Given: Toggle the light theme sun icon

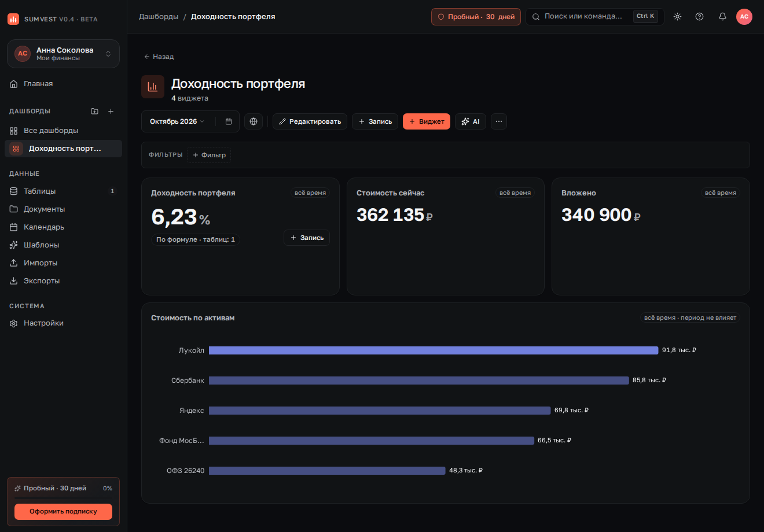Looking at the screenshot, I should pyautogui.click(x=677, y=17).
